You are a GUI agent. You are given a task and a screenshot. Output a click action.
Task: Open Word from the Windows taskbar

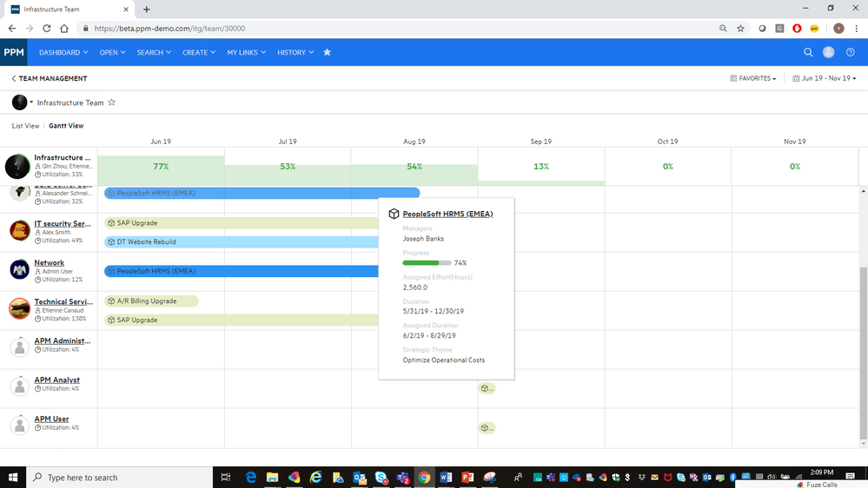point(446,478)
